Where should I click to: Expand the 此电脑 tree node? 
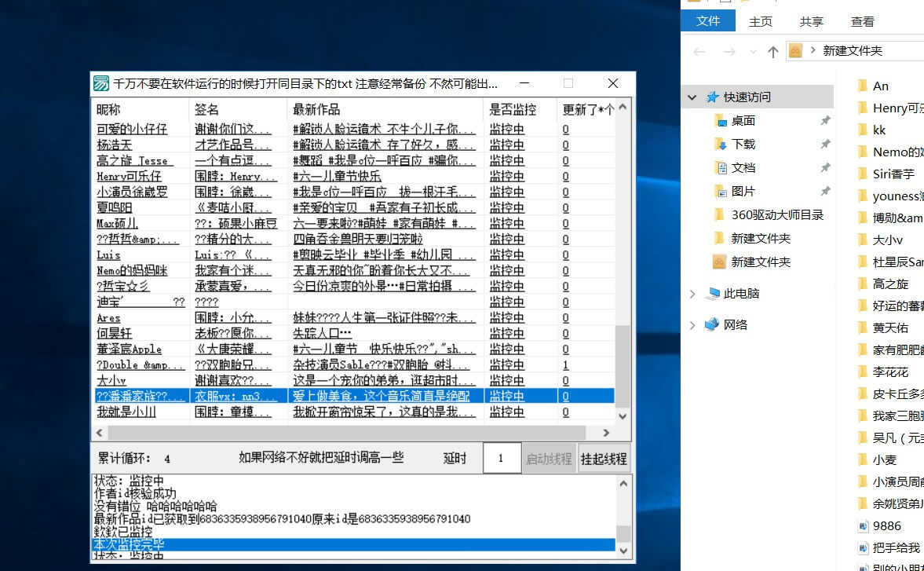tap(692, 294)
